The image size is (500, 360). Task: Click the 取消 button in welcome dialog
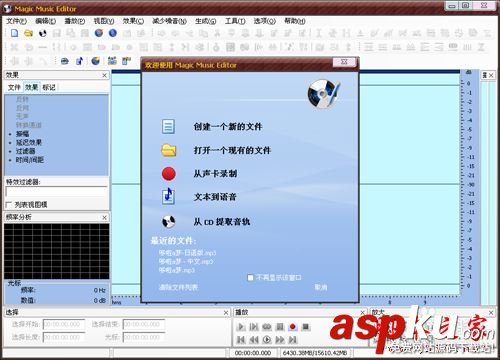pos(321,287)
